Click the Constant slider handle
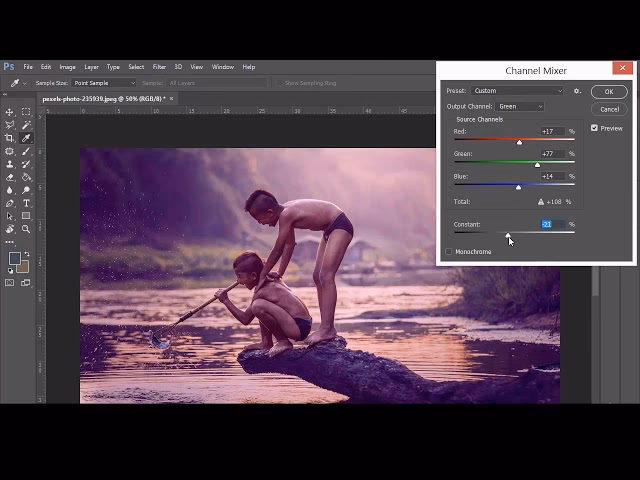The height and width of the screenshot is (480, 640). pos(508,236)
